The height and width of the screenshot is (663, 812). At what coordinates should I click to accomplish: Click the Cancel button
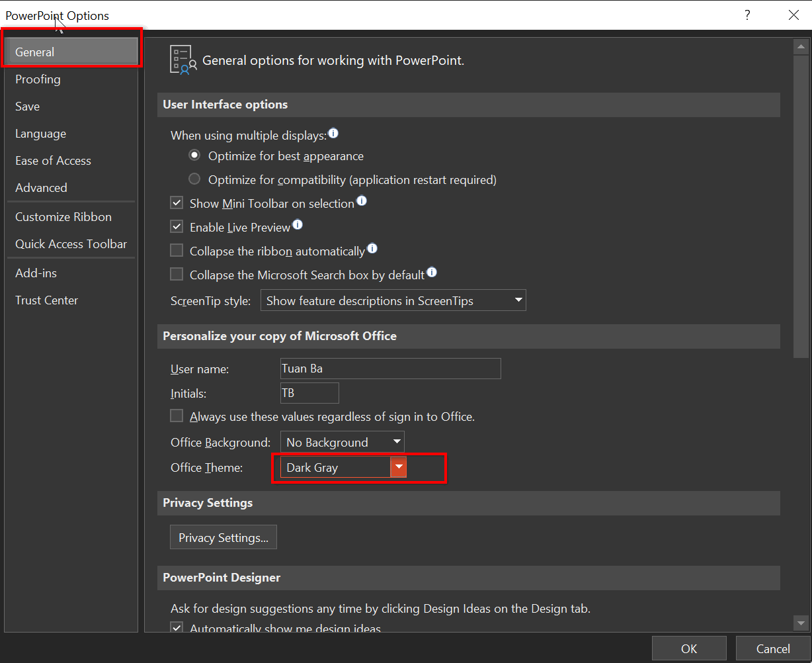[773, 648]
